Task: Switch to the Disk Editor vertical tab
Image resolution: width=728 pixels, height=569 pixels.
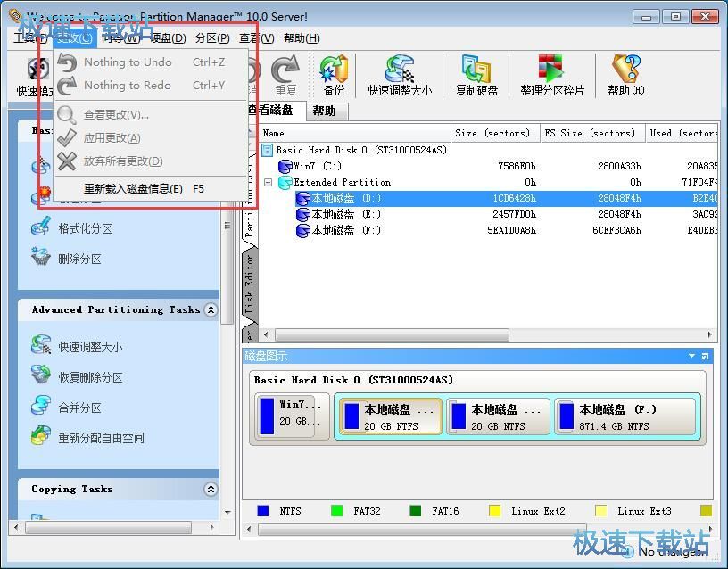Action: pyautogui.click(x=249, y=284)
